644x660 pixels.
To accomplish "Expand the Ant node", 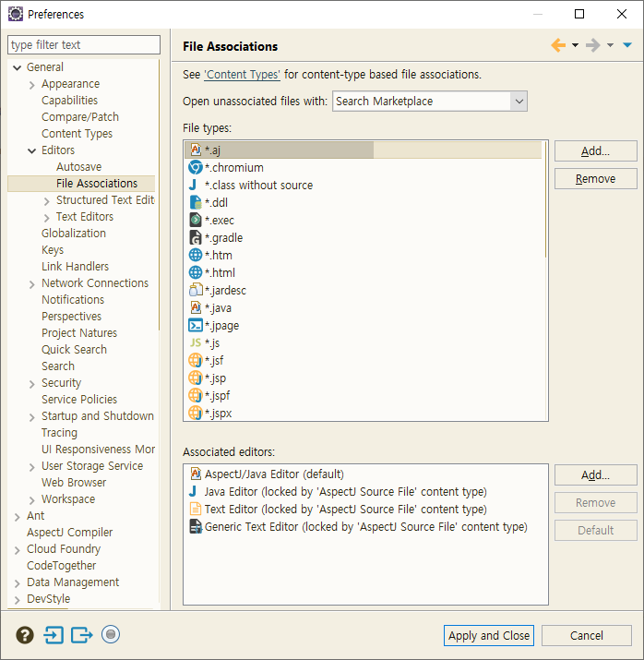I will click(x=18, y=517).
